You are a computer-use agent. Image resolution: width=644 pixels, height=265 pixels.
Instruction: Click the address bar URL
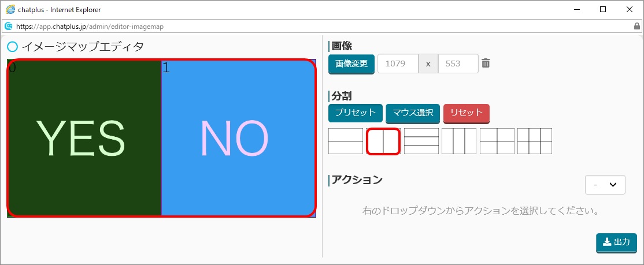point(90,26)
